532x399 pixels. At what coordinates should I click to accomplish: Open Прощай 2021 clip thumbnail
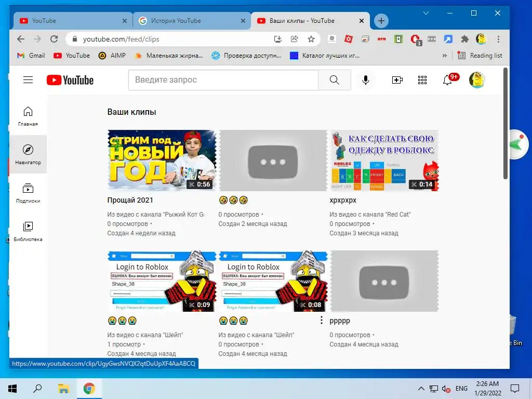(x=162, y=160)
